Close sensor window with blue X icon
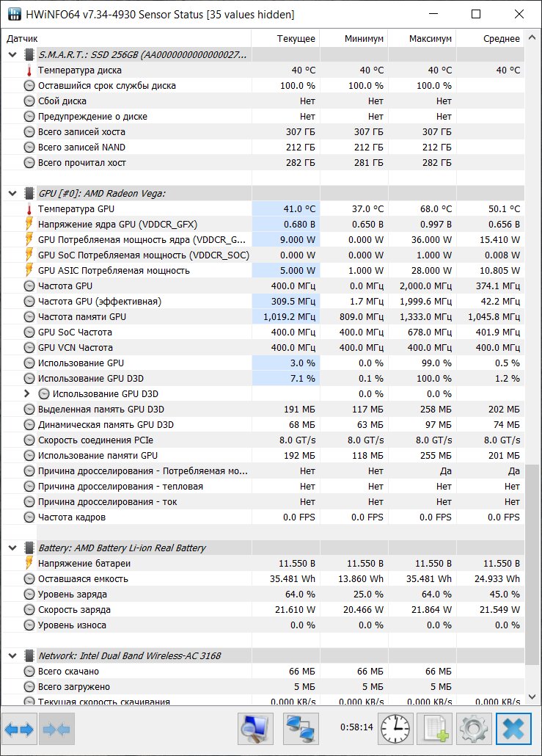Screen dimensions: 542x756 pos(513,729)
